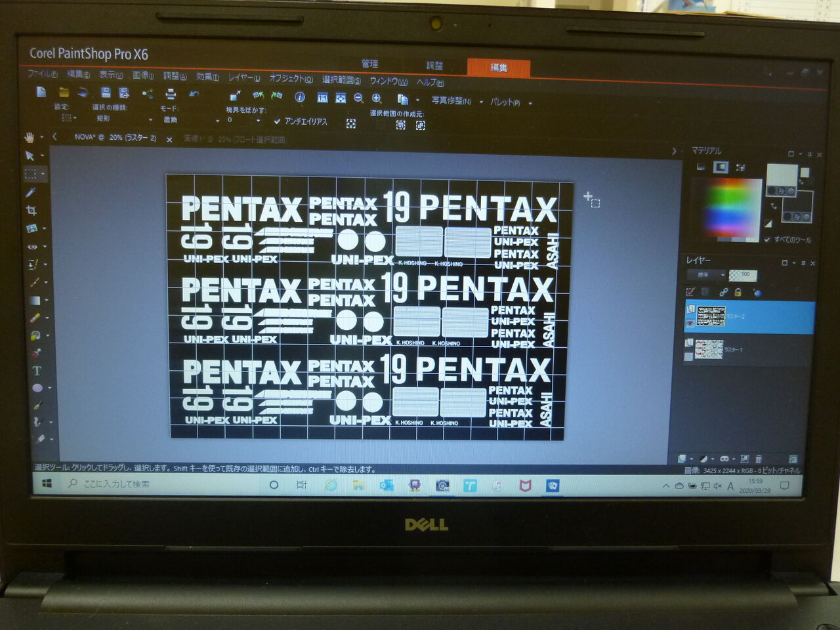
Task: Select the Pick arrow tool
Action: [30, 156]
